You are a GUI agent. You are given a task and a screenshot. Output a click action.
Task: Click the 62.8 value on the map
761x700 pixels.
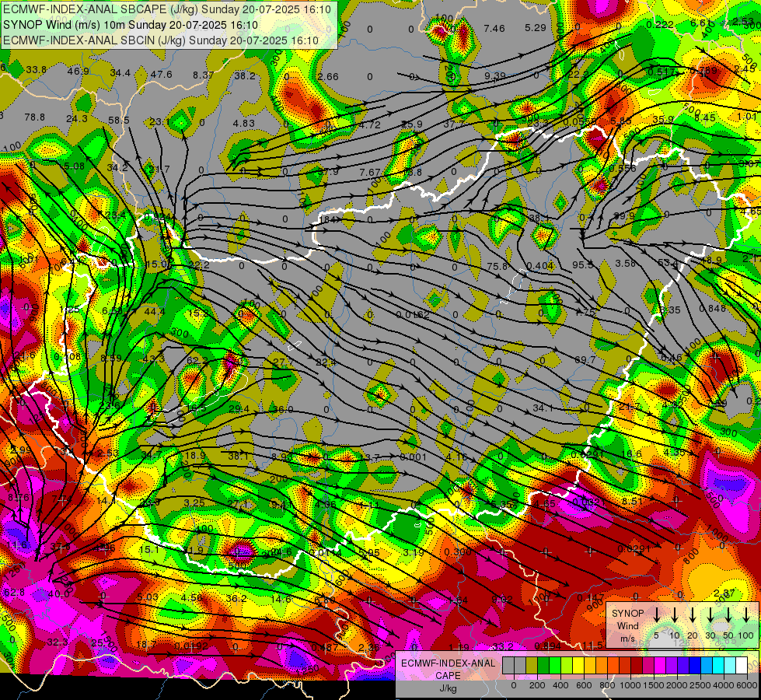[14, 593]
